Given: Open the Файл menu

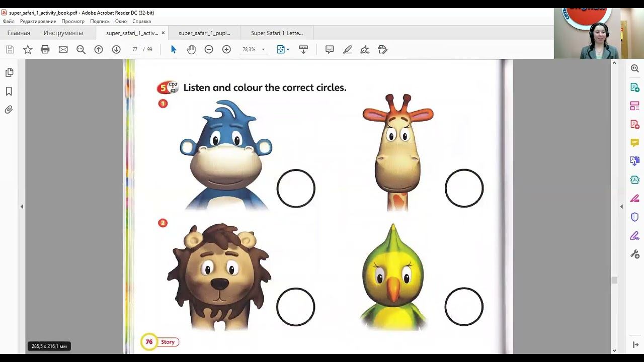Looking at the screenshot, I should click(x=9, y=22).
